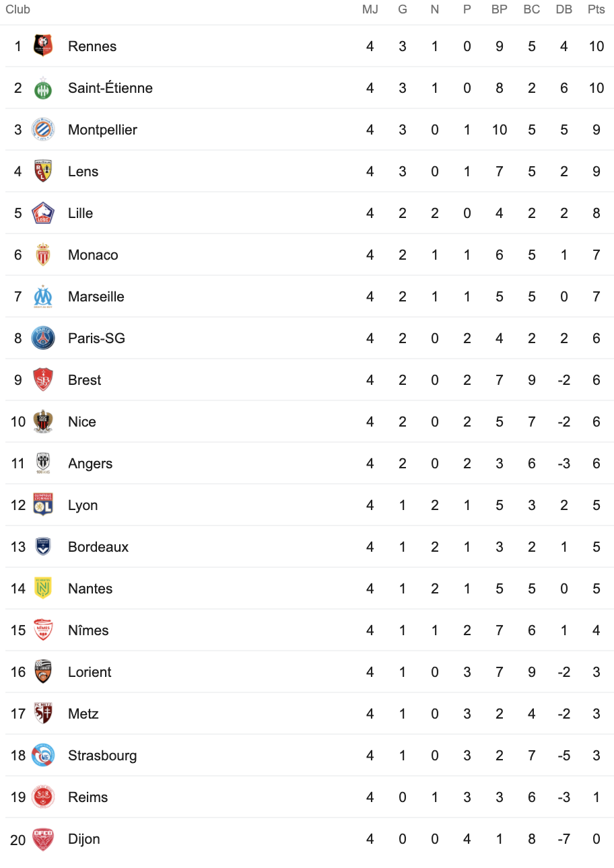614x868 pixels.
Task: Click the Lens club crest
Action: click(x=43, y=171)
